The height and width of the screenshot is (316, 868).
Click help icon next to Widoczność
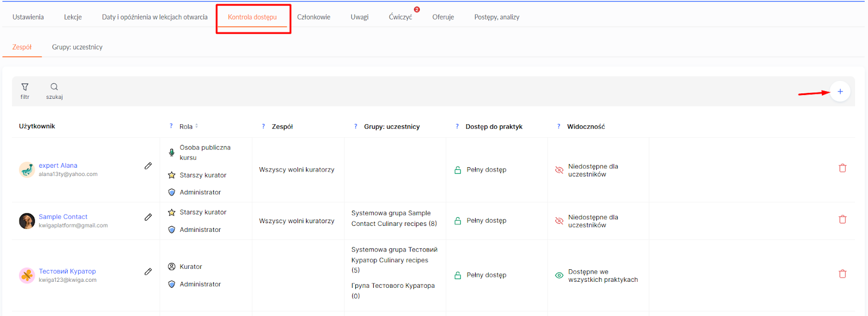click(x=559, y=126)
